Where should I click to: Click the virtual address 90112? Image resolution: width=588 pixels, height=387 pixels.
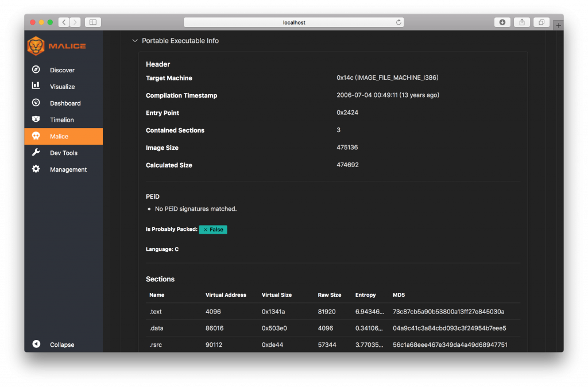click(214, 345)
